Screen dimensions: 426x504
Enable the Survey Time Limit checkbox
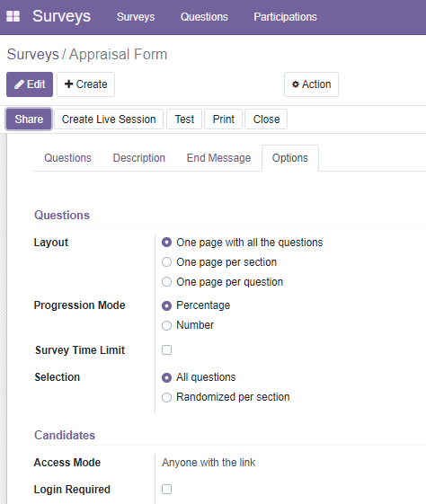[x=166, y=349]
